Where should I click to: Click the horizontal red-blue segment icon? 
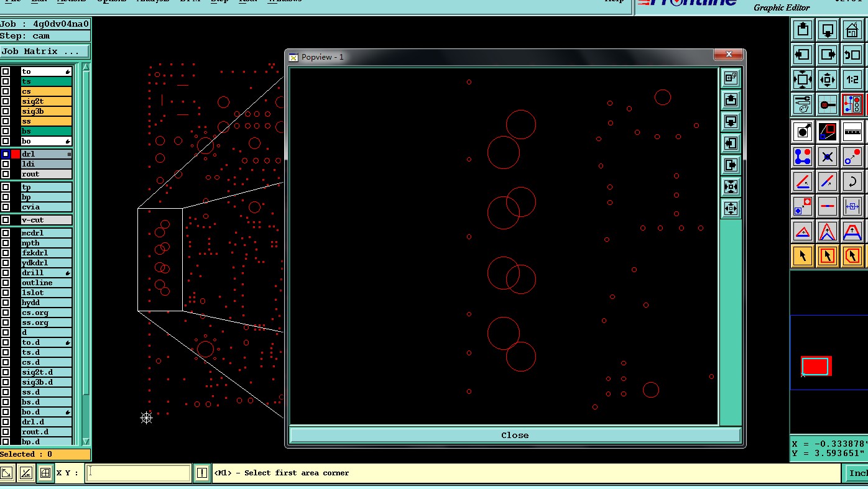coord(828,206)
